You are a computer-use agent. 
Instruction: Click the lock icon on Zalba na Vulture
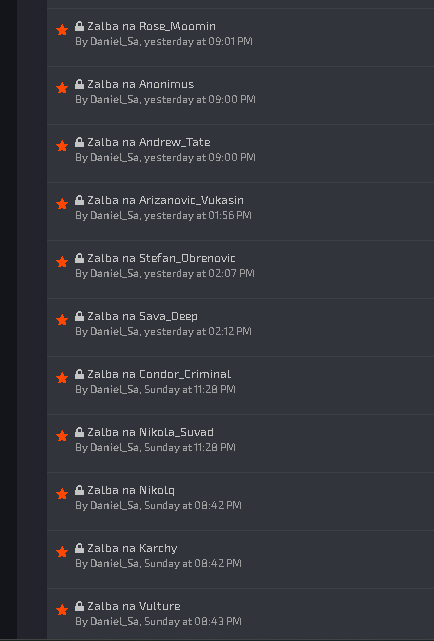point(79,606)
